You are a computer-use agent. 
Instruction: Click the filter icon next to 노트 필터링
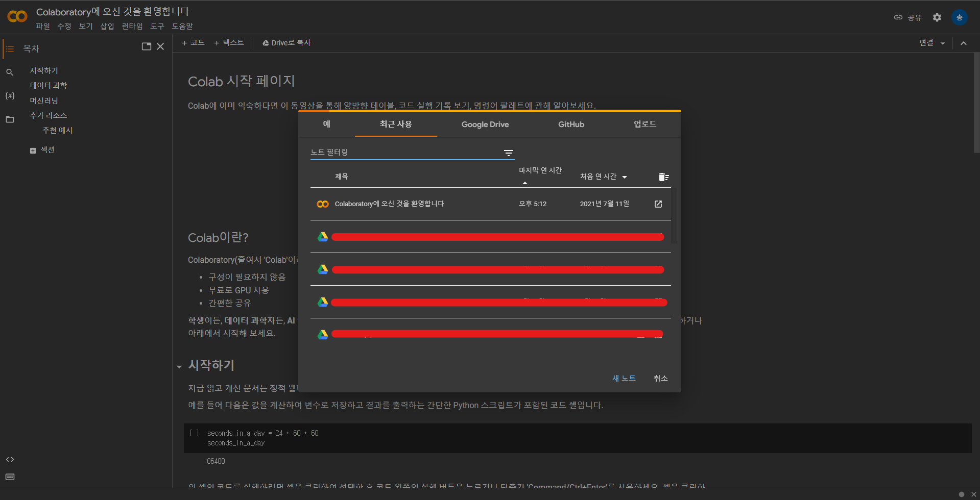coord(509,153)
